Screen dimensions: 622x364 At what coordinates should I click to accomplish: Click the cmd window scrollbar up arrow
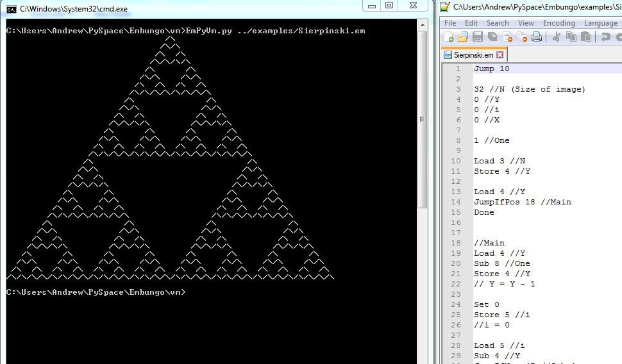tap(423, 26)
